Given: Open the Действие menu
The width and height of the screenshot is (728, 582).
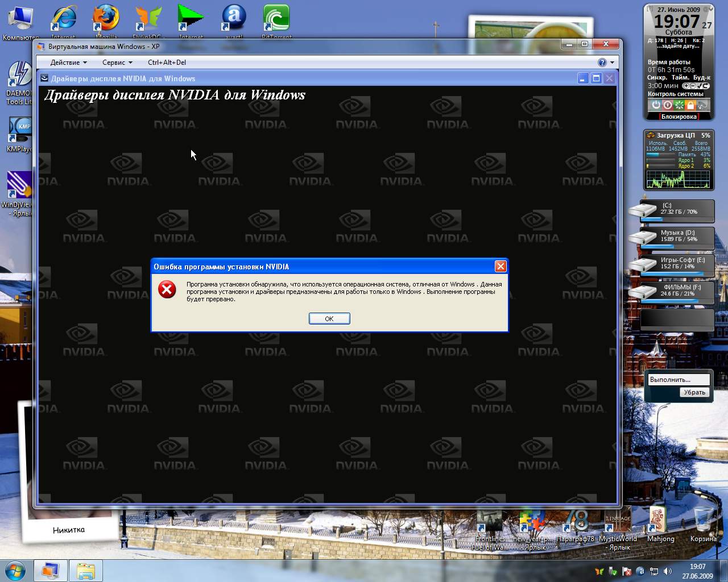Looking at the screenshot, I should [x=69, y=63].
